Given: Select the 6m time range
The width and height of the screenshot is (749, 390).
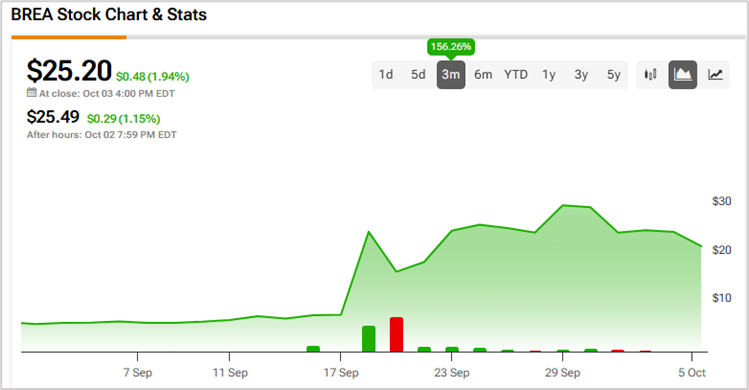Looking at the screenshot, I should pyautogui.click(x=483, y=75).
